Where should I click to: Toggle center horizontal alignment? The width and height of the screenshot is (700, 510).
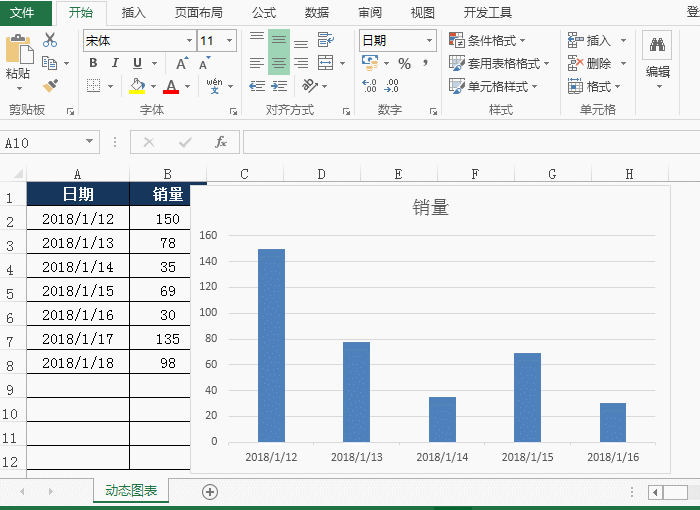click(x=279, y=63)
